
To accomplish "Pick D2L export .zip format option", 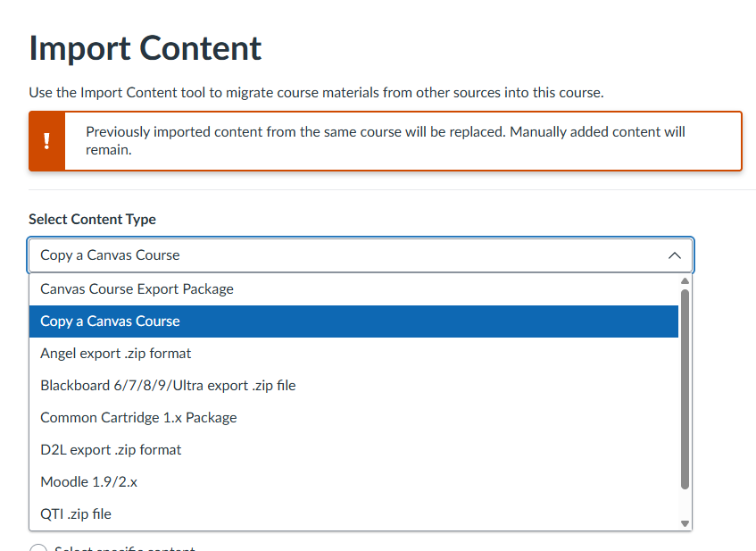I will coord(353,450).
